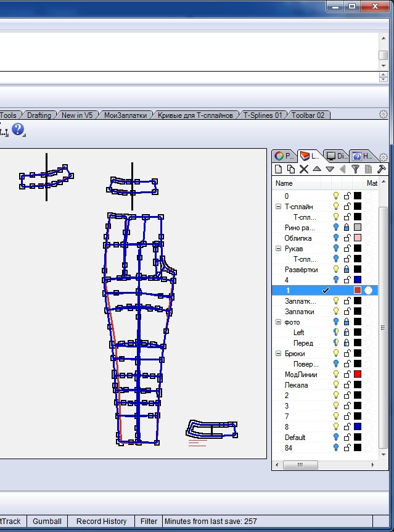The height and width of the screenshot is (532, 394).
Task: Click Record History in status bar
Action: [101, 522]
